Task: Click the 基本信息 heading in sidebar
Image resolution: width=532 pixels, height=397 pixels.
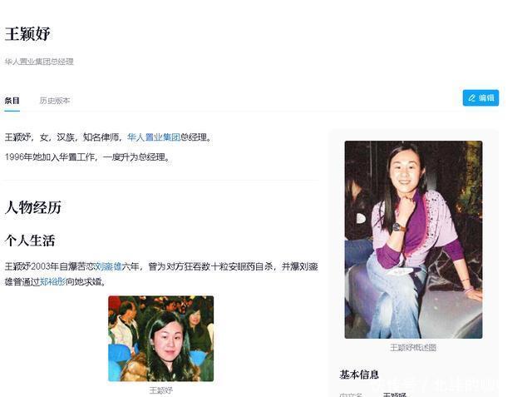Action: (x=359, y=375)
